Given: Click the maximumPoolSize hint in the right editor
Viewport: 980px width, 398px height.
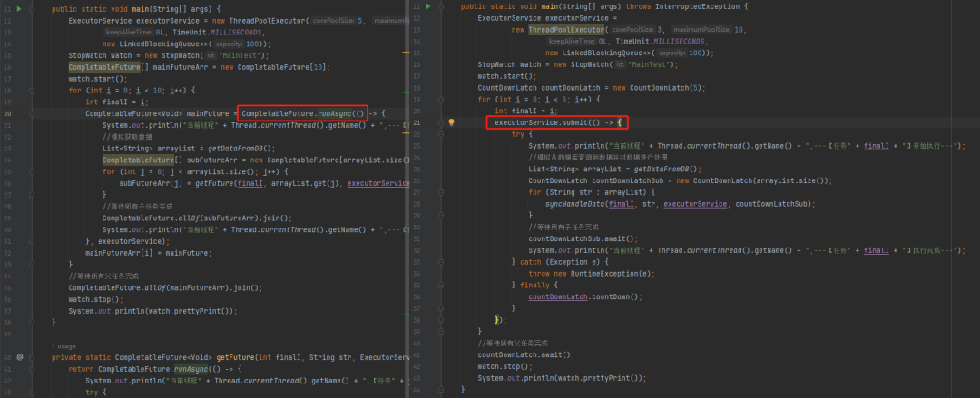Looking at the screenshot, I should tap(701, 29).
